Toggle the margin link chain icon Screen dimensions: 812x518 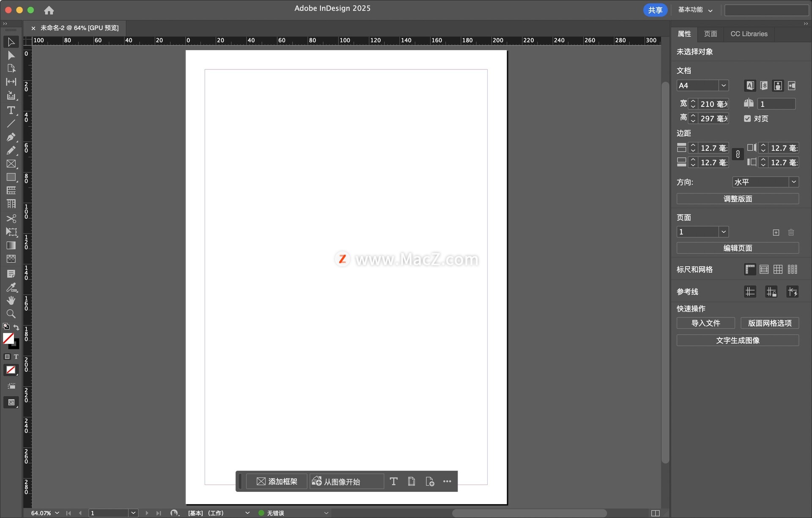pos(738,155)
